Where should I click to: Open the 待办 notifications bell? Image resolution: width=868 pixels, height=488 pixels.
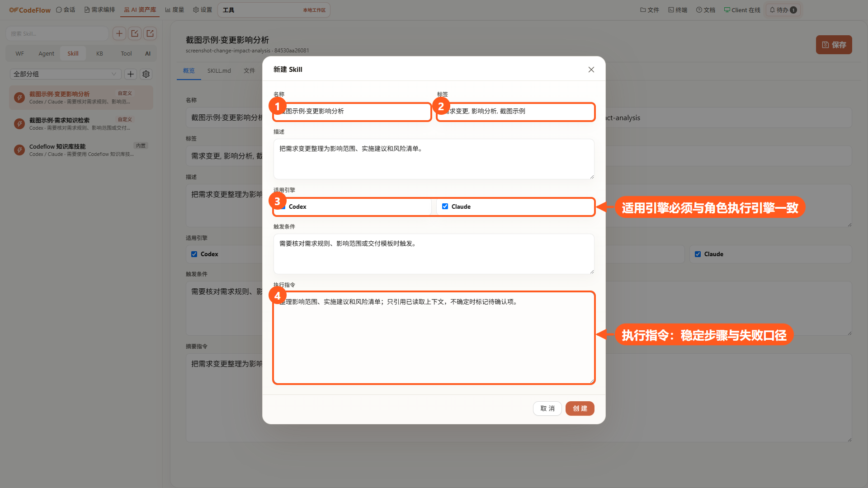click(783, 10)
